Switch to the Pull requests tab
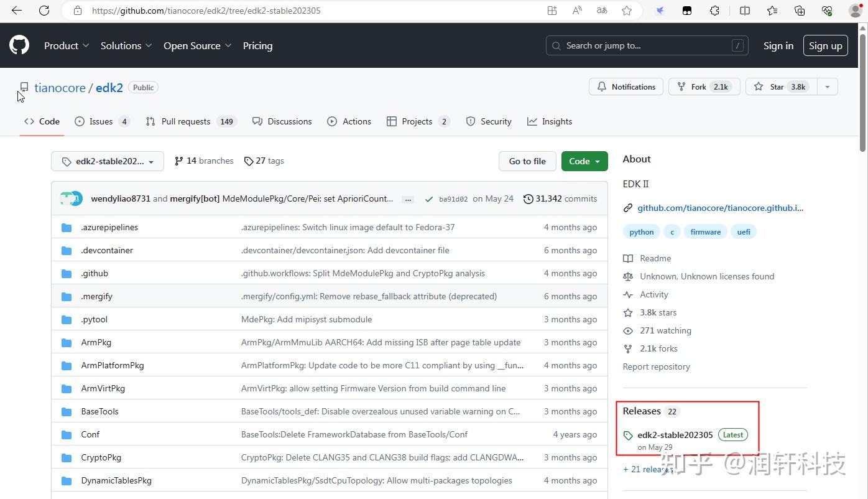The height and width of the screenshot is (499, 868). [x=191, y=121]
